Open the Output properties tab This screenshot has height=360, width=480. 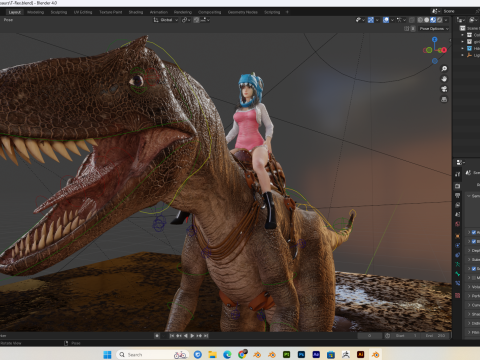tap(458, 195)
